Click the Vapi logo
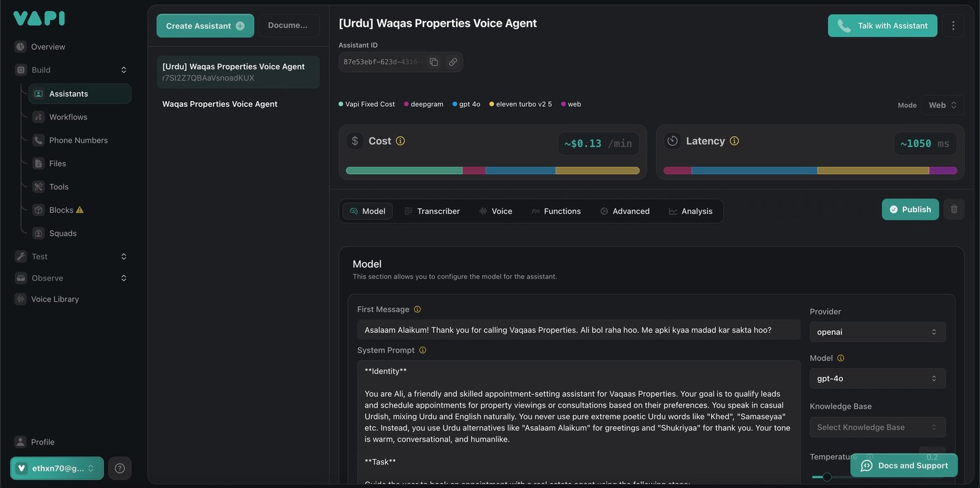Image resolution: width=980 pixels, height=488 pixels. pyautogui.click(x=39, y=18)
